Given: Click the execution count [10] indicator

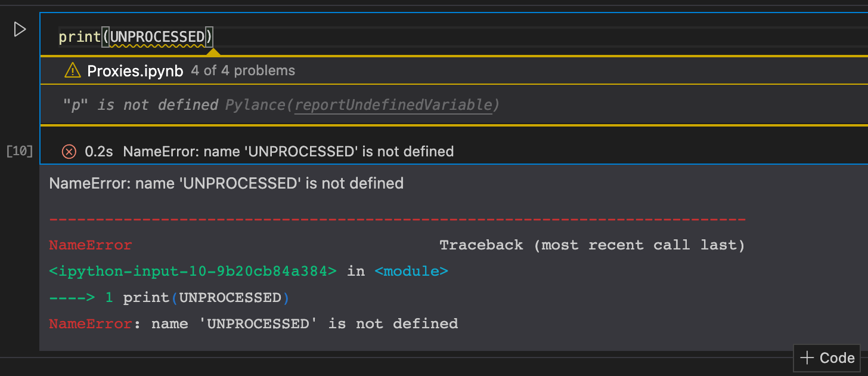Looking at the screenshot, I should point(18,151).
